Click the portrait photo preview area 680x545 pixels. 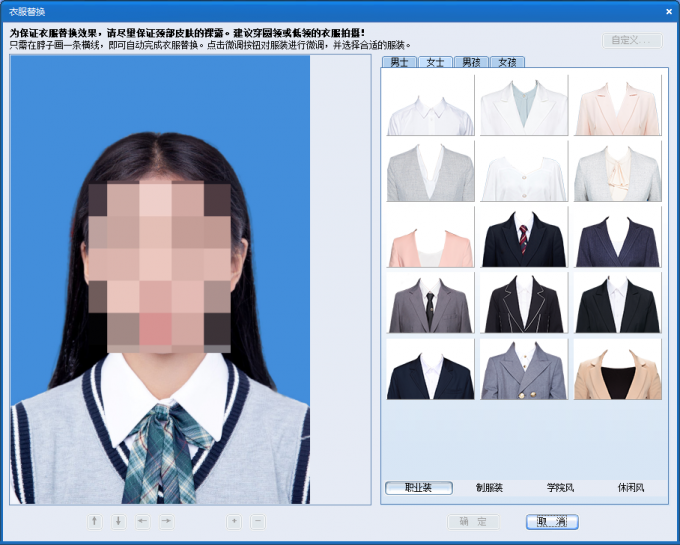coord(160,280)
